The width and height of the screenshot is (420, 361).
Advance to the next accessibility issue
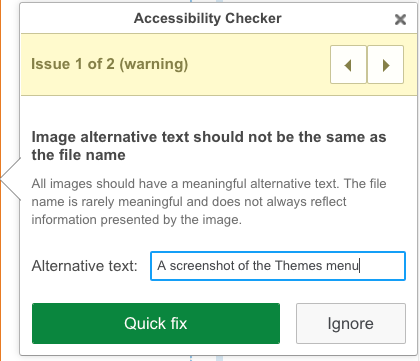click(386, 65)
